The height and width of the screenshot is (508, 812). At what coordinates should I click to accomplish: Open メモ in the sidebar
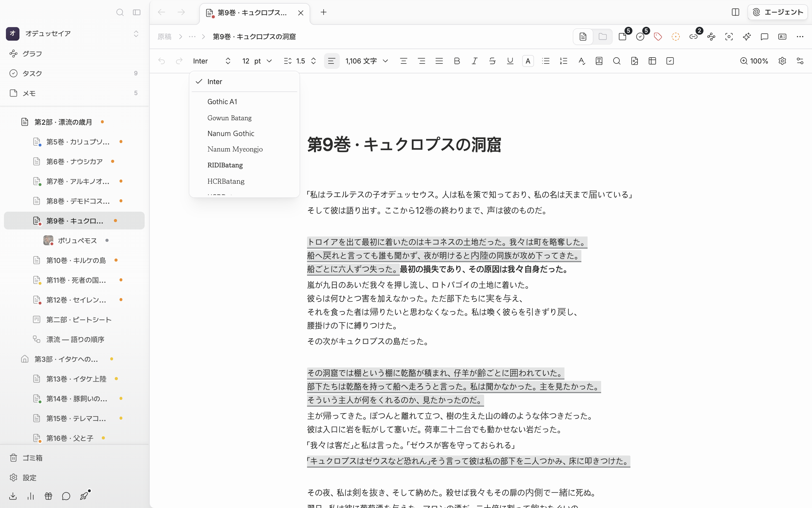click(x=74, y=93)
